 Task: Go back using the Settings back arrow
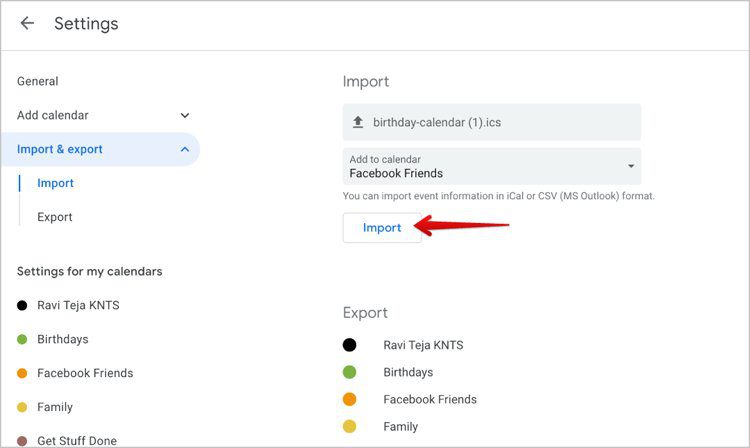click(27, 23)
